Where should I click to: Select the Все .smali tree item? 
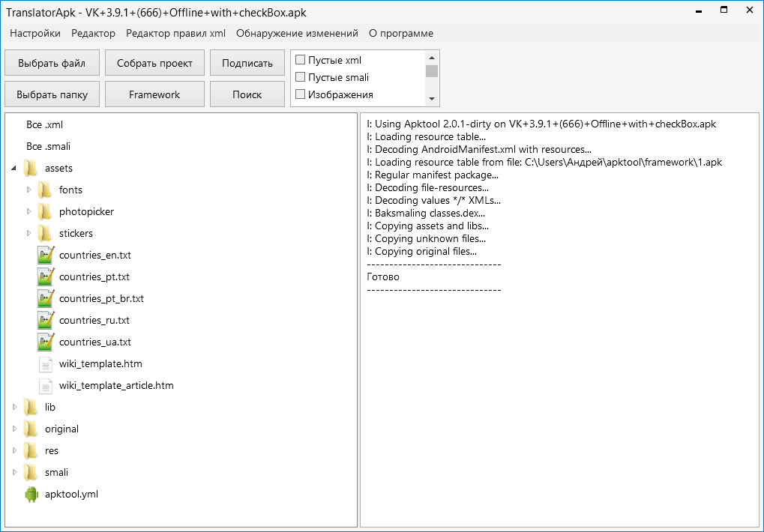point(48,146)
